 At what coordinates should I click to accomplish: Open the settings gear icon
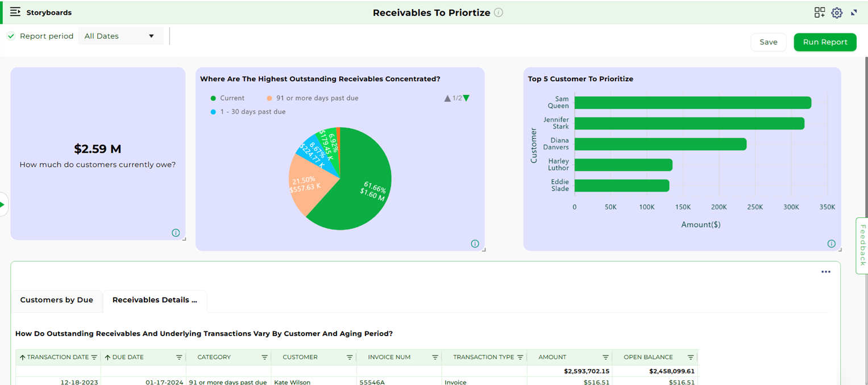pos(837,12)
